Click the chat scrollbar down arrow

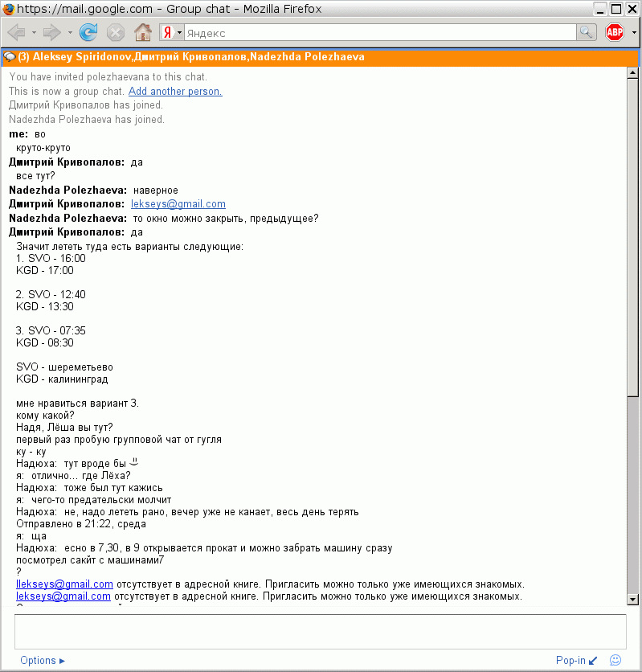(x=632, y=599)
